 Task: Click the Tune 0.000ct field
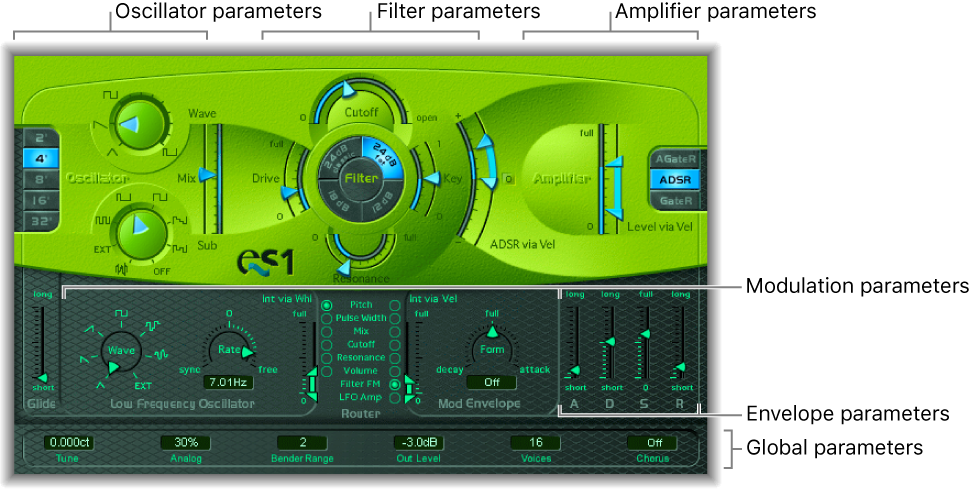click(69, 443)
